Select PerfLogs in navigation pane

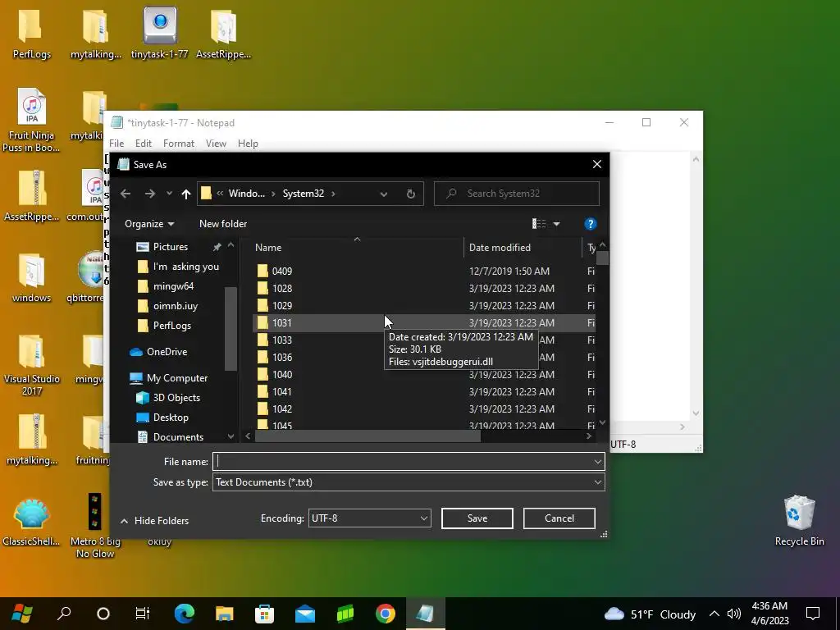(172, 326)
